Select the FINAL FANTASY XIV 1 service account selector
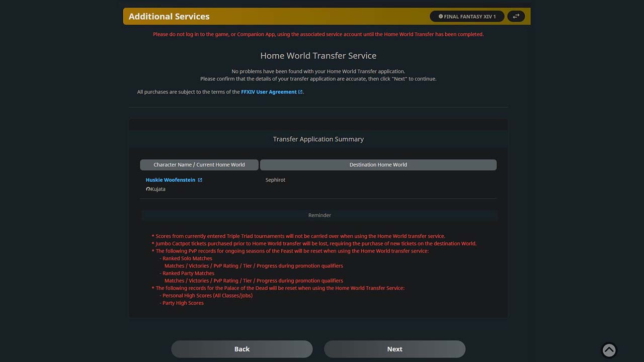 pyautogui.click(x=467, y=16)
